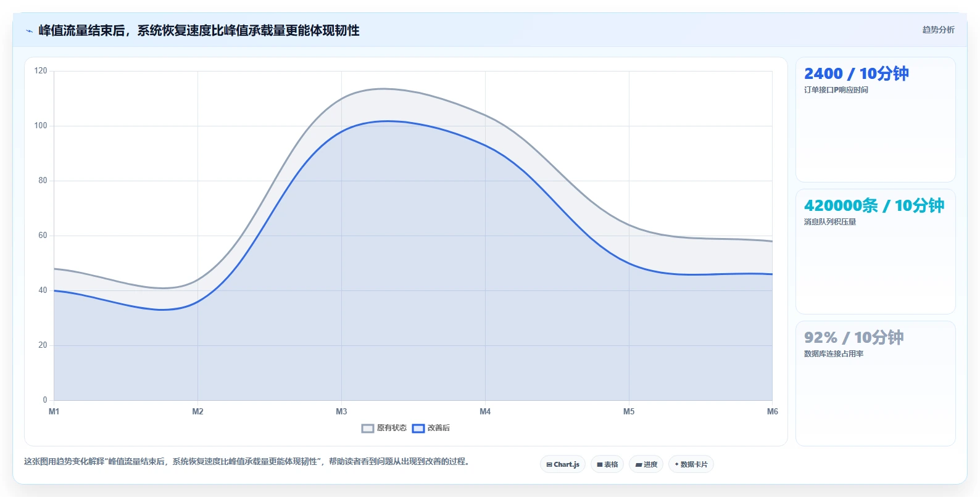Image resolution: width=980 pixels, height=497 pixels.
Task: Click the gray 原有状态 line at M5
Action: coord(629,225)
